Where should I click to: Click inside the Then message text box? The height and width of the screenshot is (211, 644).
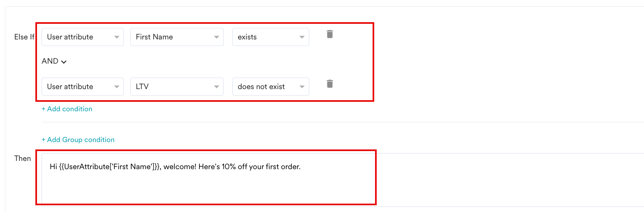[206, 185]
